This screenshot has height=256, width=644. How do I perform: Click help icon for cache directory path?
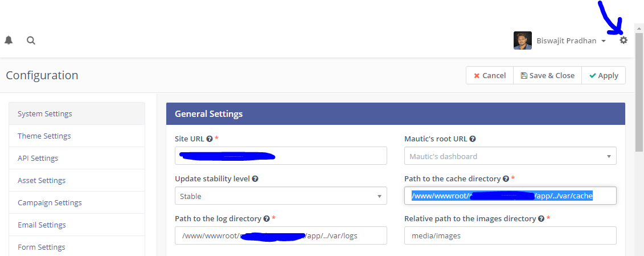click(506, 178)
